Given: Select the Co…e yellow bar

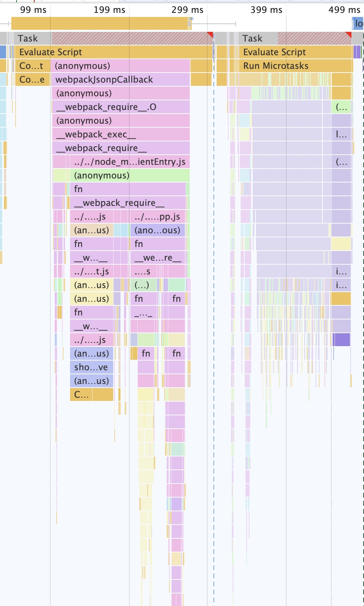Looking at the screenshot, I should [31, 80].
